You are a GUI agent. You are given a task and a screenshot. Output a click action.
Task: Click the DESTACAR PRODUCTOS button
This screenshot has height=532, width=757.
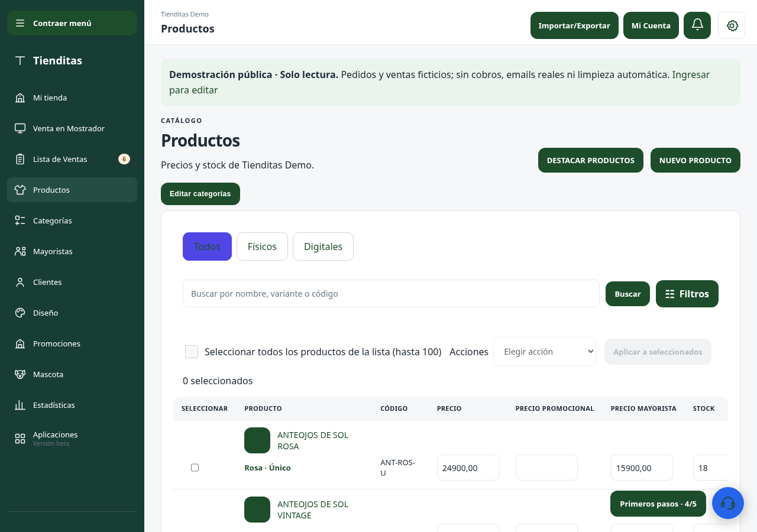(x=591, y=160)
